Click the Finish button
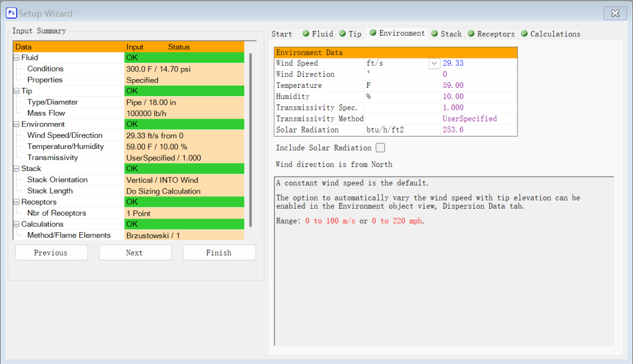This screenshot has width=633, height=364. tap(219, 253)
